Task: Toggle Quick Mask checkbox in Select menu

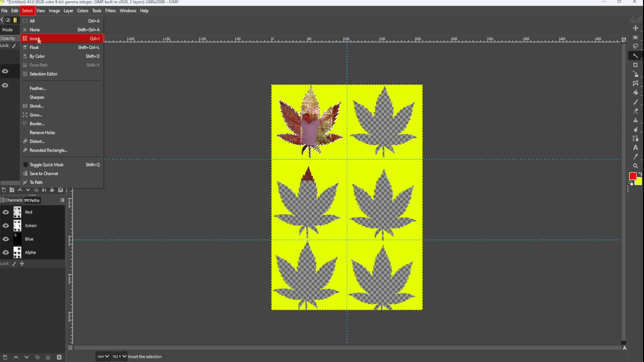Action: 25,165
